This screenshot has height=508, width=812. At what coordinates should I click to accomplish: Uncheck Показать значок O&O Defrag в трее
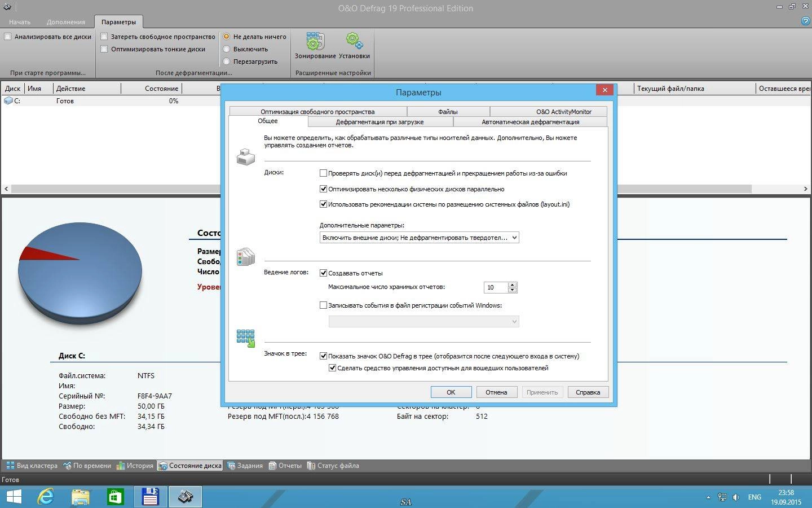coord(323,356)
